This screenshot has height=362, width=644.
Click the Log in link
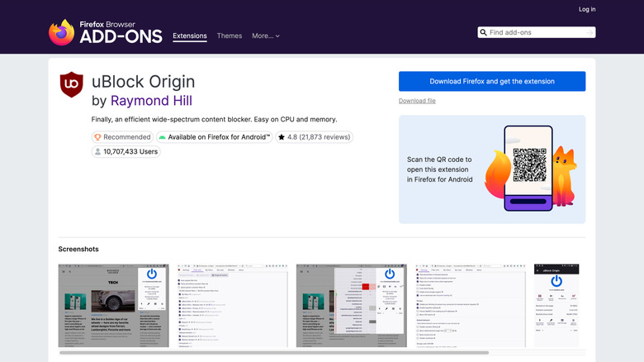click(x=587, y=9)
